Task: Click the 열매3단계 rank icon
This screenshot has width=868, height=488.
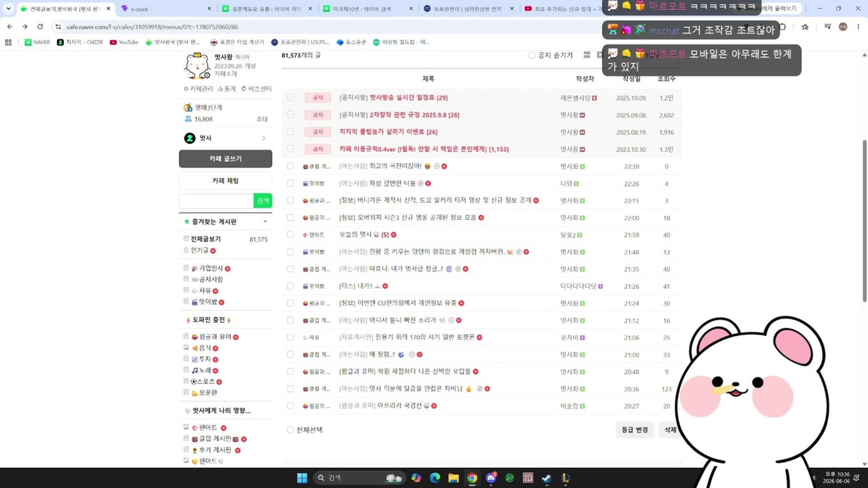Action: [188, 108]
